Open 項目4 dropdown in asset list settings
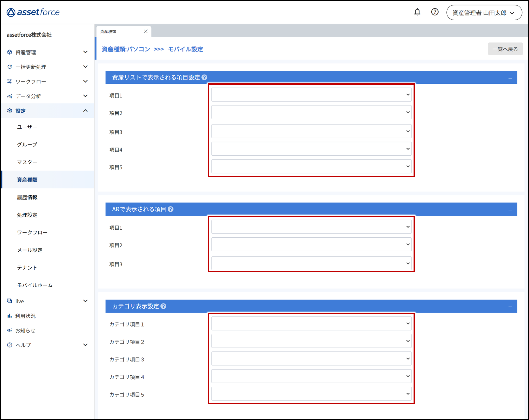 point(311,149)
